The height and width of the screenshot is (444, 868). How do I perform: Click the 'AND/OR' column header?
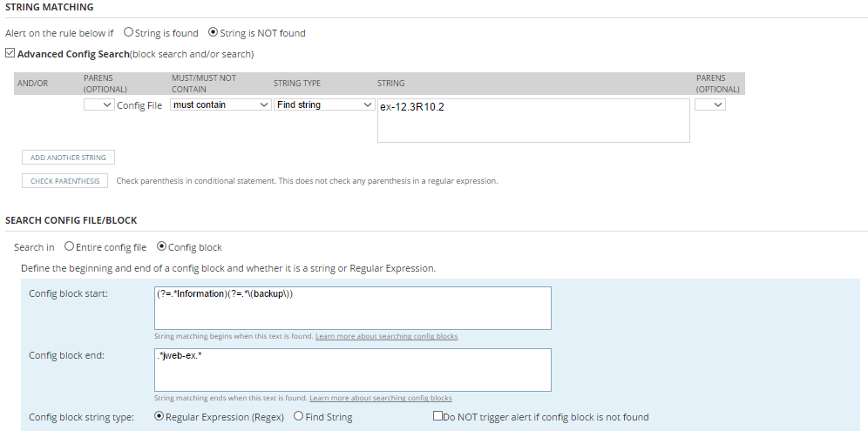point(32,84)
